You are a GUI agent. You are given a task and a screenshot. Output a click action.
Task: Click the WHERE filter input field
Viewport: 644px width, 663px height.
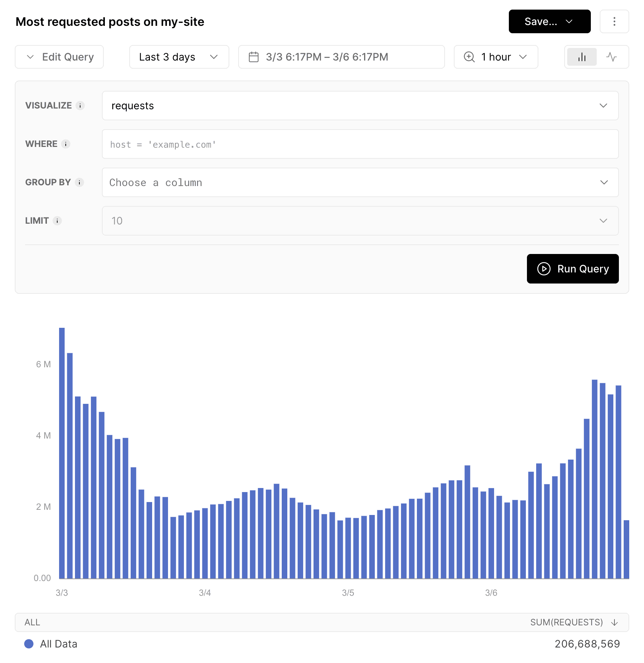click(360, 144)
